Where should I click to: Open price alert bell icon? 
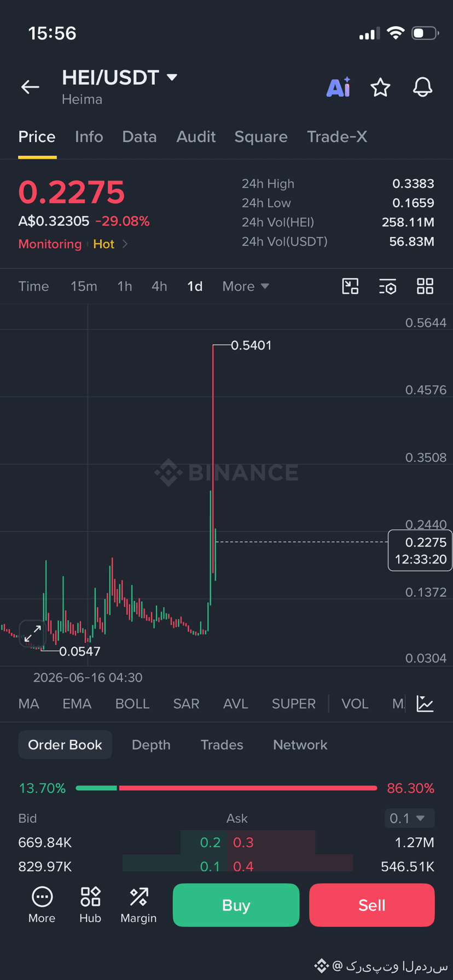coord(422,87)
